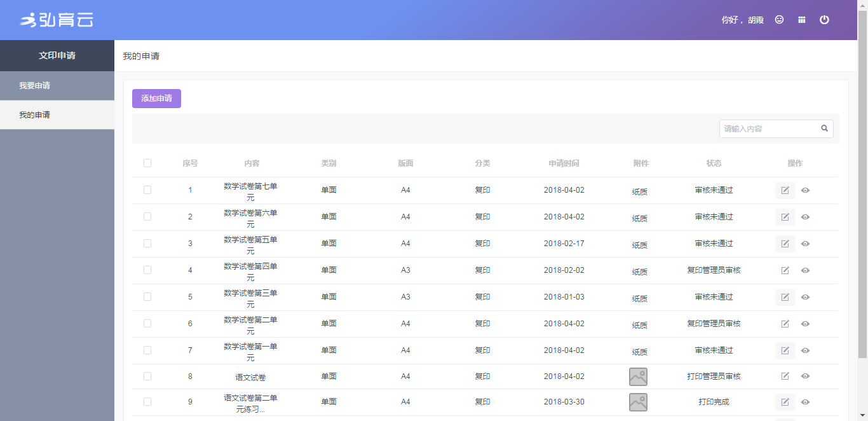Click the page vertical scrollbar

pyautogui.click(x=862, y=191)
